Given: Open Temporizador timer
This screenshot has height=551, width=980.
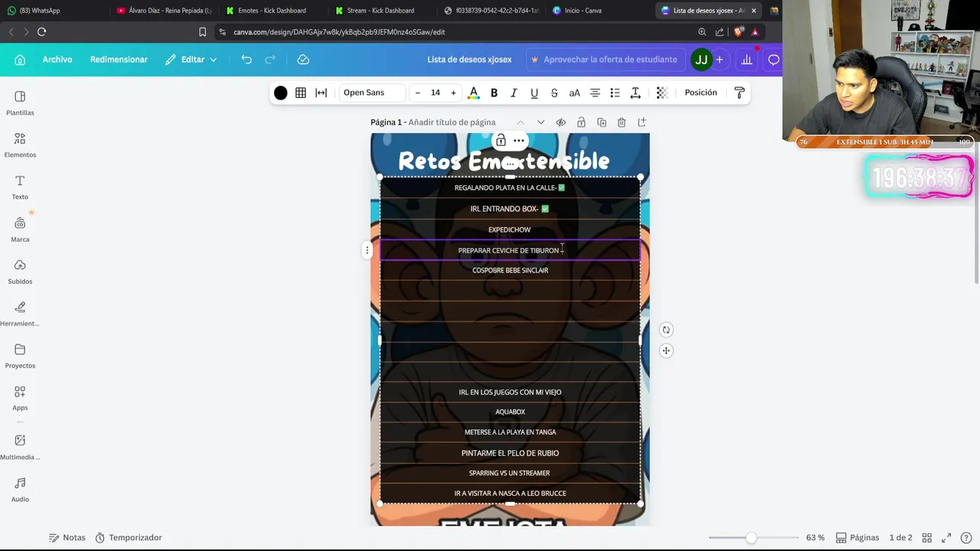Looking at the screenshot, I should coord(129,538).
